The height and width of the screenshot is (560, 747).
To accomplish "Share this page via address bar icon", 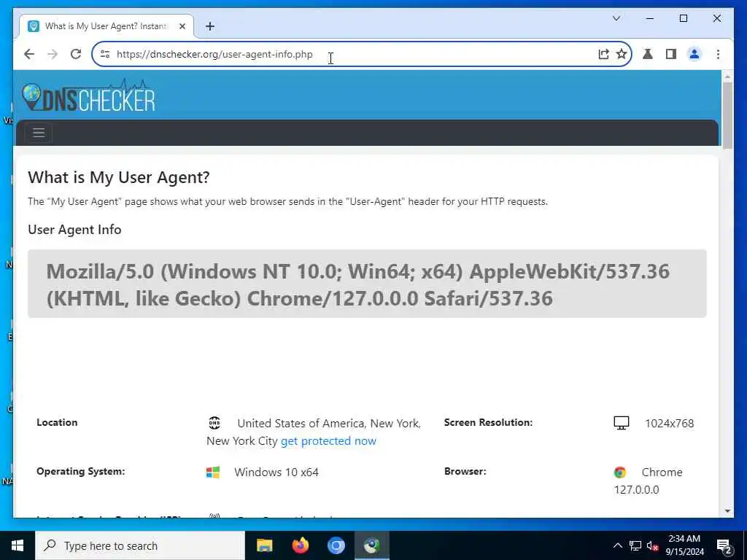I will [603, 54].
